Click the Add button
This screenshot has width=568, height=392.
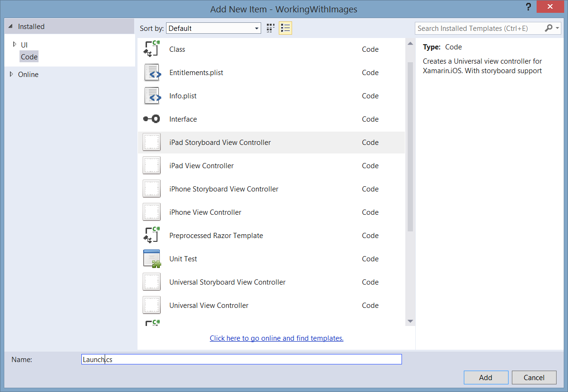click(x=485, y=377)
